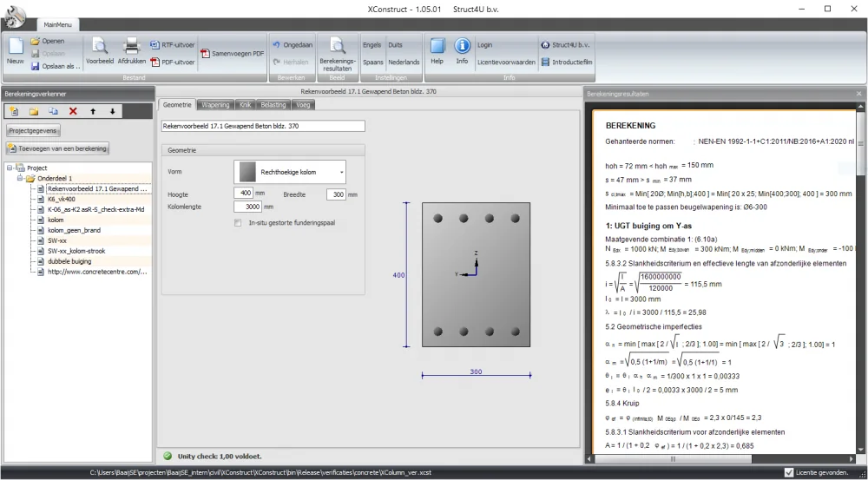Save as with Opslaan als
868x480 pixels.
click(x=56, y=66)
